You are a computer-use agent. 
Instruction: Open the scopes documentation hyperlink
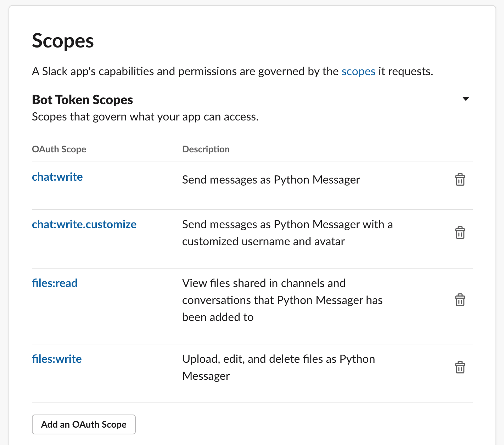358,71
